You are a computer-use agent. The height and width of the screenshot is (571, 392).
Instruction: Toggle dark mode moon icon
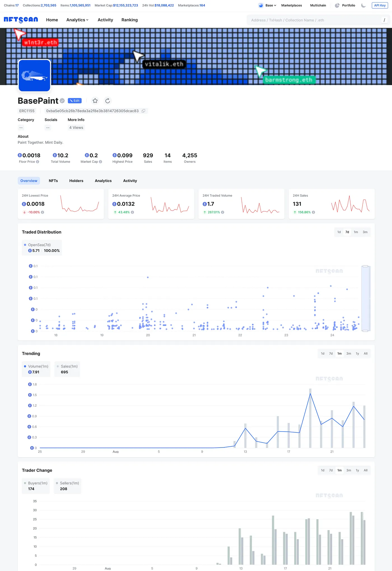point(363,5)
